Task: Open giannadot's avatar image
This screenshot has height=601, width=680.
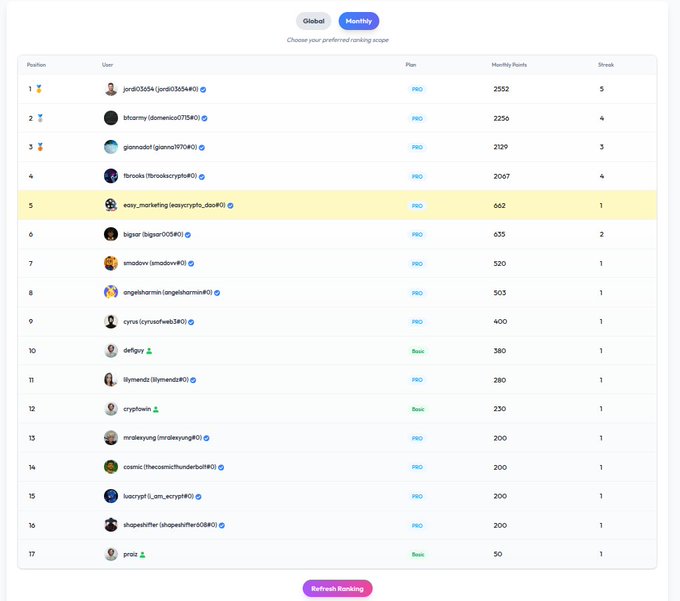Action: coord(111,147)
